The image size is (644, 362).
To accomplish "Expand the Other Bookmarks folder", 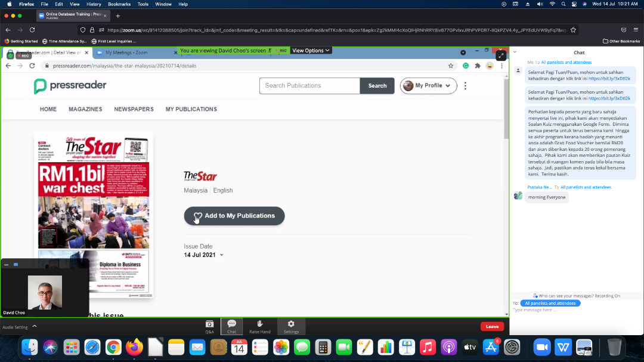I will coord(621,41).
